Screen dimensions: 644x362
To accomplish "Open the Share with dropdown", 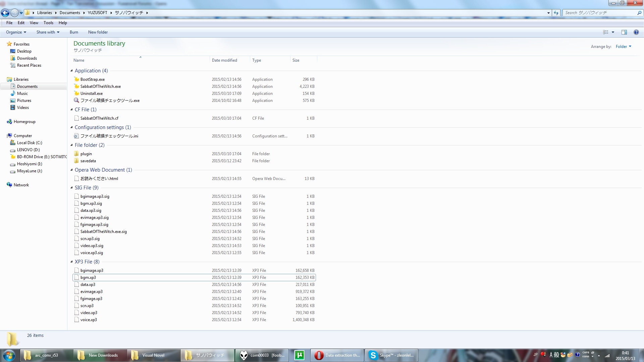I will (48, 32).
